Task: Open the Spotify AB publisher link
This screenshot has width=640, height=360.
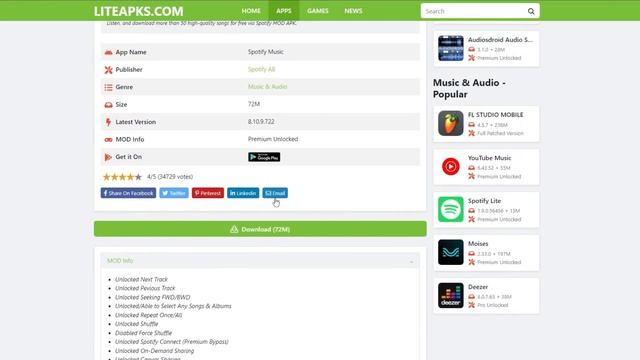Action: tap(261, 69)
